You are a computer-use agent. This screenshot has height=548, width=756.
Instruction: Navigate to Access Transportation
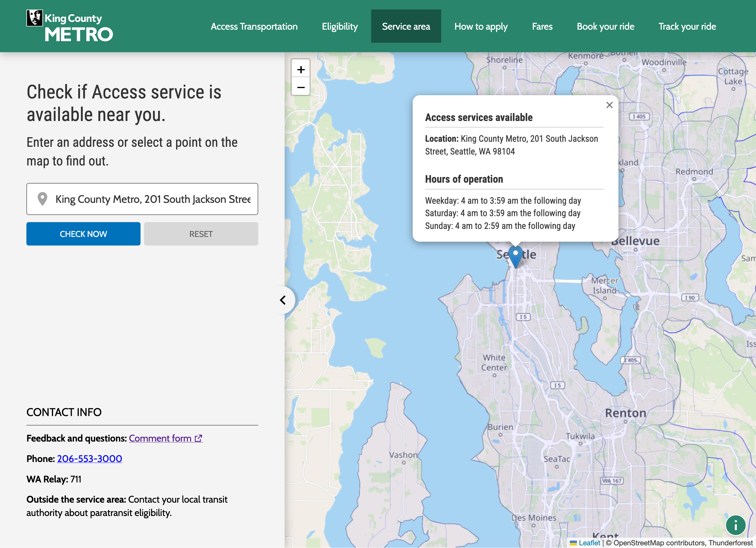pos(254,26)
